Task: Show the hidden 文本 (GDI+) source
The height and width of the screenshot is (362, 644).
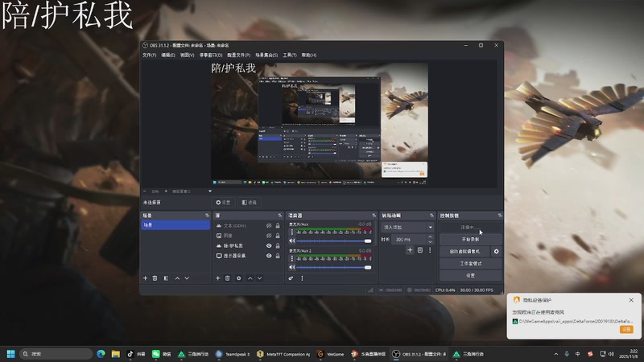Action: tap(269, 225)
